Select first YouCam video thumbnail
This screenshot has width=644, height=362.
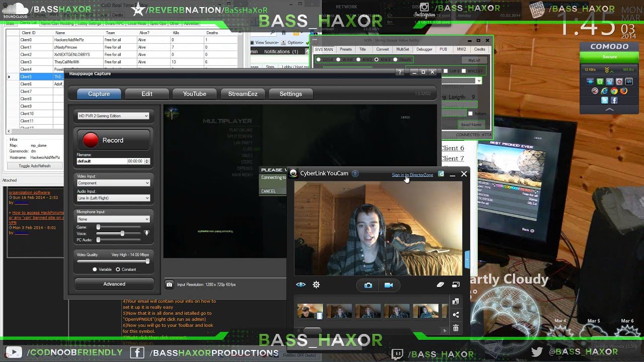tap(310, 312)
